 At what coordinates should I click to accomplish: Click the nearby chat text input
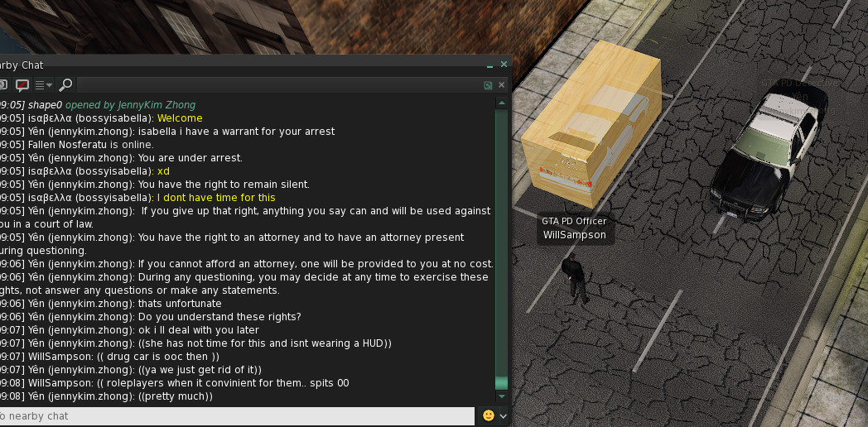[x=236, y=416]
